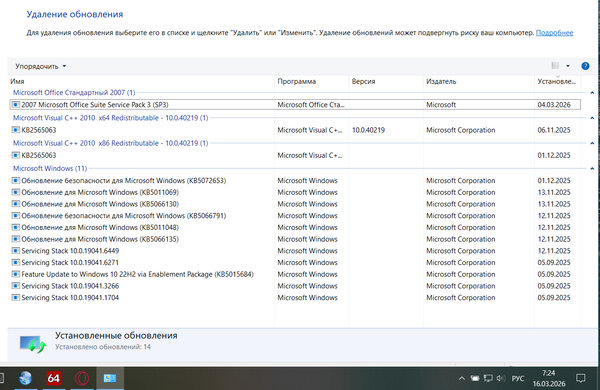Click the icon beside update KB5011048
This screenshot has height=390, width=600.
click(x=16, y=227)
